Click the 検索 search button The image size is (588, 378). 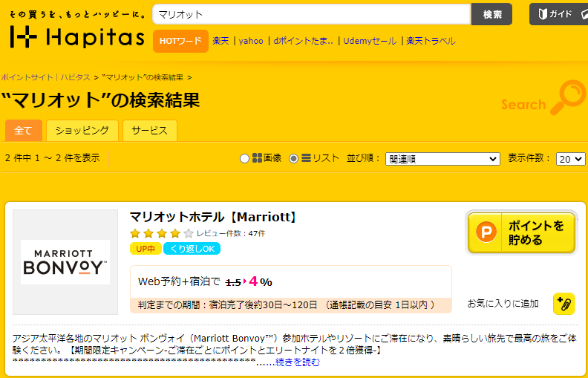pos(491,14)
